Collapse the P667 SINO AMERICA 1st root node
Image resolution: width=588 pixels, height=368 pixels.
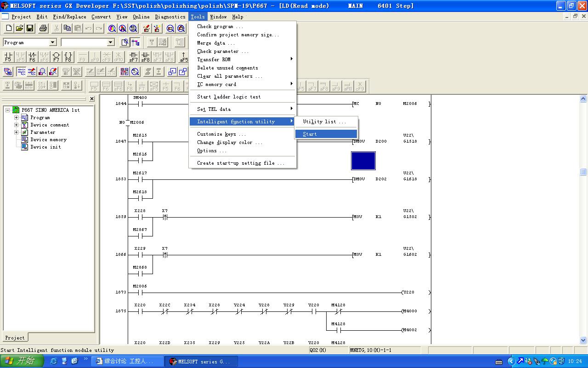pyautogui.click(x=8, y=110)
